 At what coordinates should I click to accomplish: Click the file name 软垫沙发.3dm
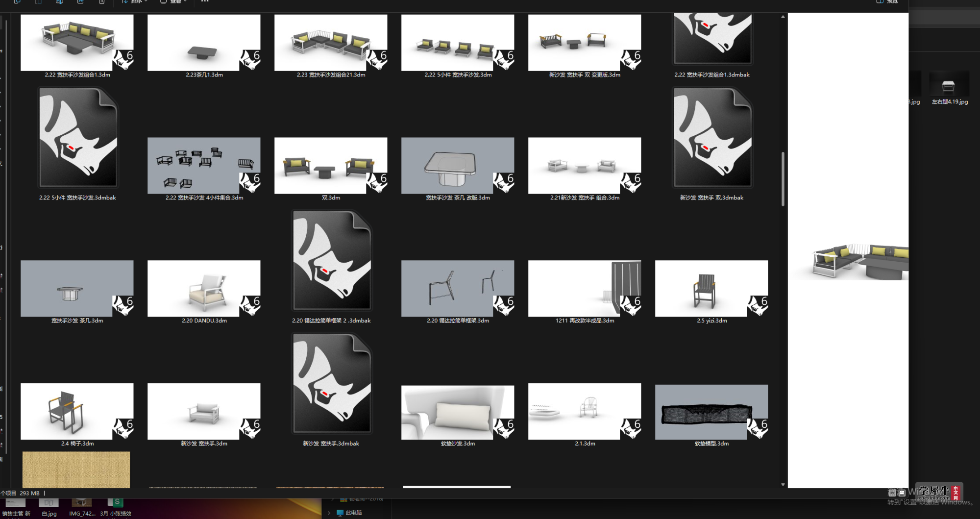(x=458, y=444)
